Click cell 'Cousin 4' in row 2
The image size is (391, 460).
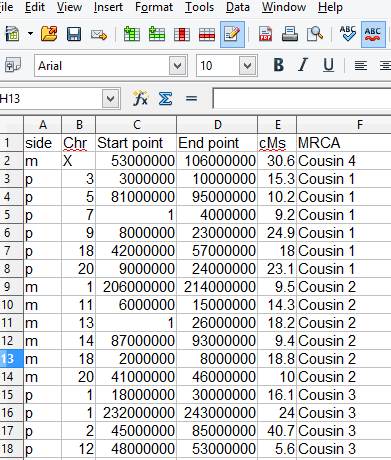344,161
